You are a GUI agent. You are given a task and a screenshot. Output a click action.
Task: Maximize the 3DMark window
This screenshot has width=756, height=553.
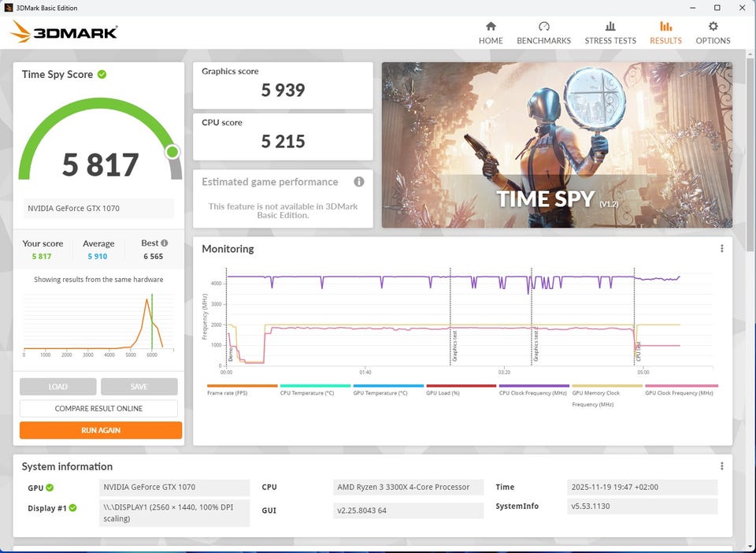[717, 8]
